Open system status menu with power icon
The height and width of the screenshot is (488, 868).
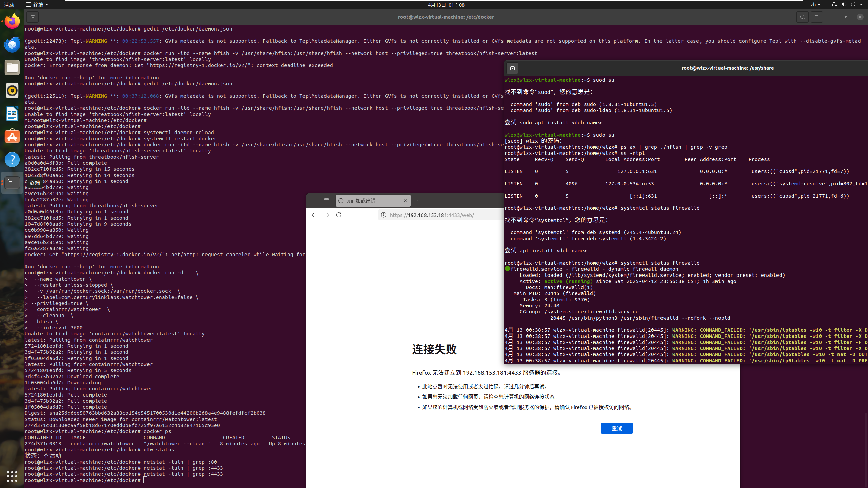pyautogui.click(x=853, y=5)
